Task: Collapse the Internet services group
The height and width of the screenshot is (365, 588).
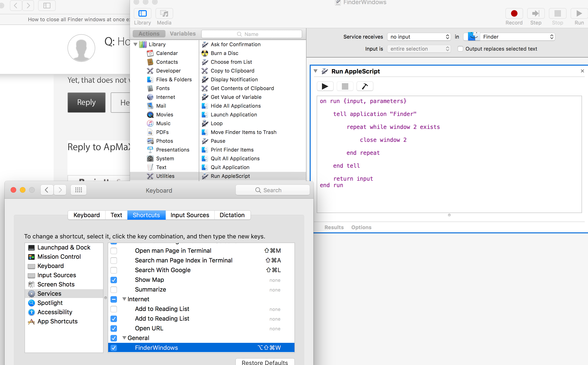Action: tap(124, 299)
